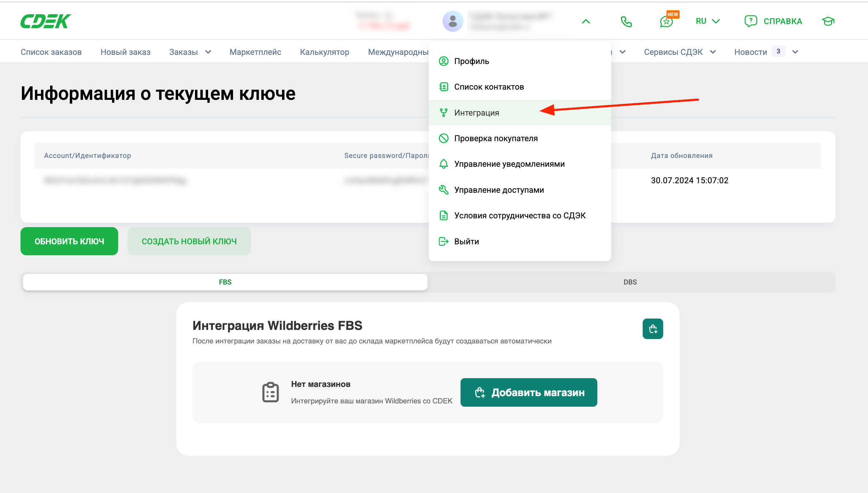Image resolution: width=868 pixels, height=493 pixels.
Task: Click the user avatar icon
Action: tap(453, 21)
